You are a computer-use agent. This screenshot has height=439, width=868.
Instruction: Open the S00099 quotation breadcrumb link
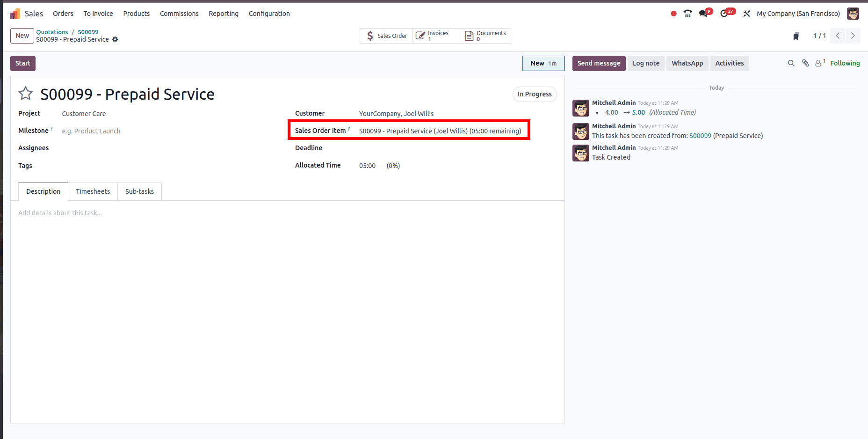click(x=88, y=32)
